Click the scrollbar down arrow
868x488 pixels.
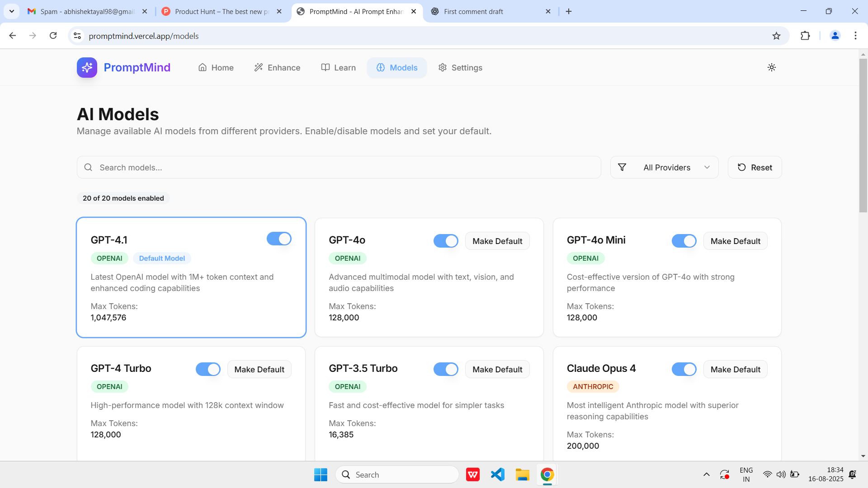tap(863, 456)
